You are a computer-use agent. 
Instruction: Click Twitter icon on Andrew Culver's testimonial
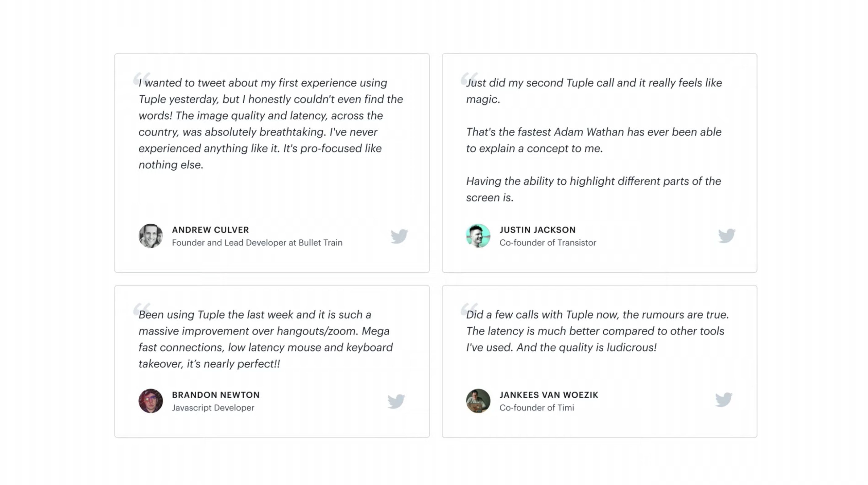click(x=399, y=236)
